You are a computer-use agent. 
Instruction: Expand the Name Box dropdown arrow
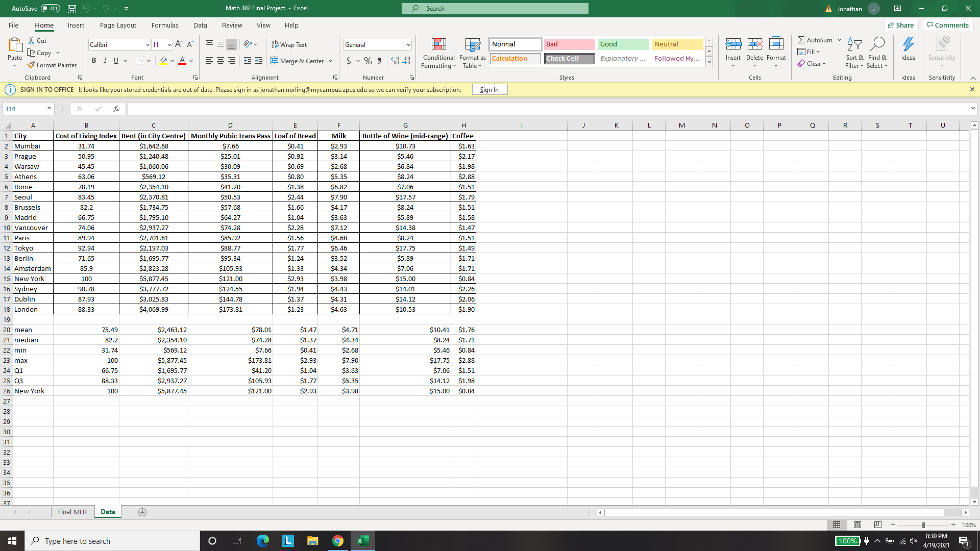pos(49,108)
